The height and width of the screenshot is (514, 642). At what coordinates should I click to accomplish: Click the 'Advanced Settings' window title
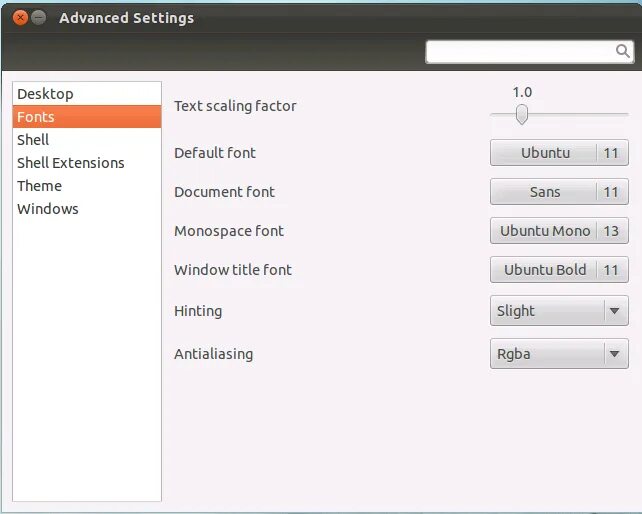tap(127, 18)
